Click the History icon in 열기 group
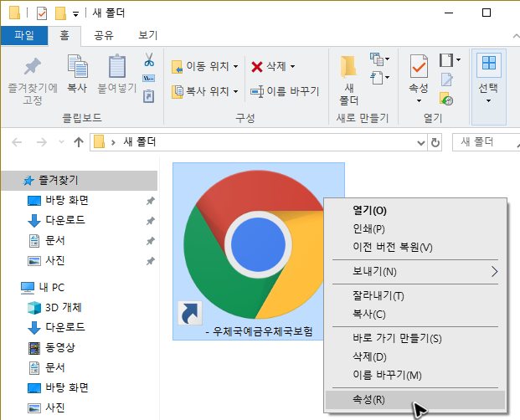The height and width of the screenshot is (420, 520). tap(446, 99)
